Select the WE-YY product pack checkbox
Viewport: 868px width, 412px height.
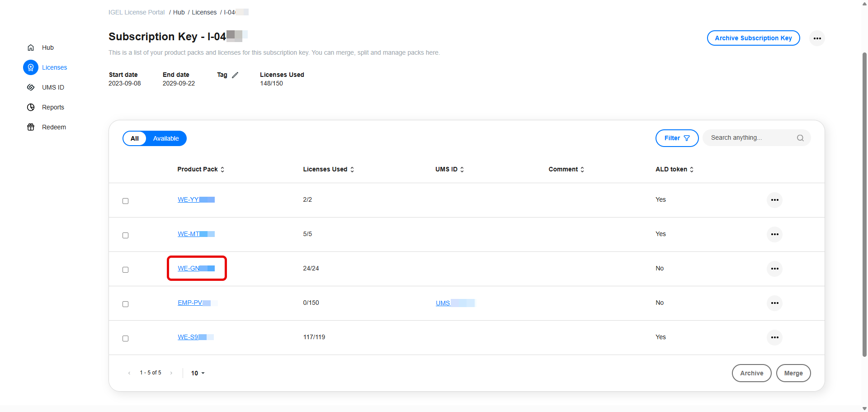126,201
